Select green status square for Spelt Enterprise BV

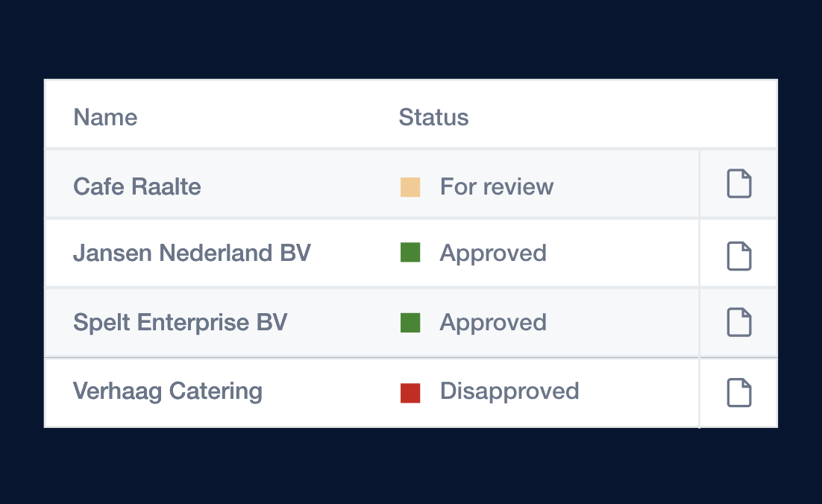(x=410, y=323)
